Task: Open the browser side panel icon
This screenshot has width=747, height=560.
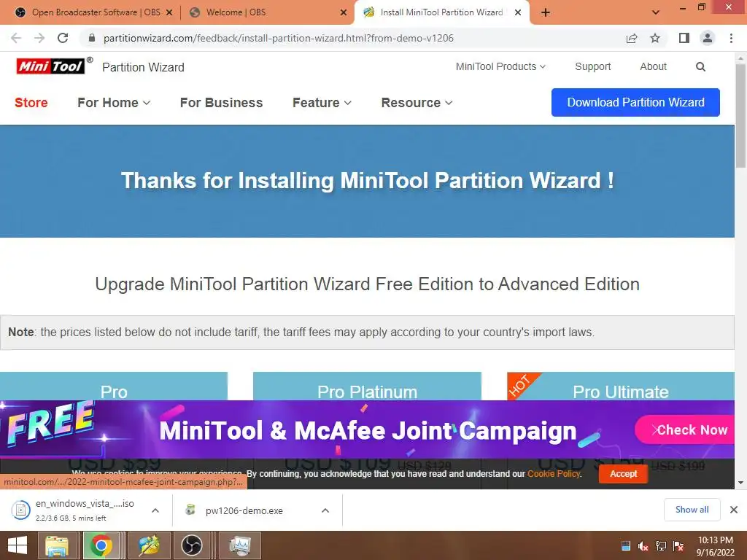Action: [684, 38]
